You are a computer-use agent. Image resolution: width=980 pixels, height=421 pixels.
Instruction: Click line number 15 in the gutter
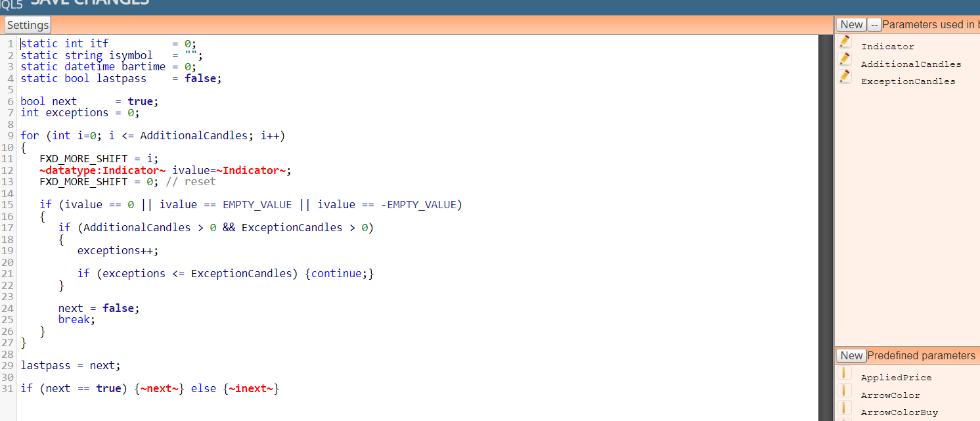(x=8, y=204)
